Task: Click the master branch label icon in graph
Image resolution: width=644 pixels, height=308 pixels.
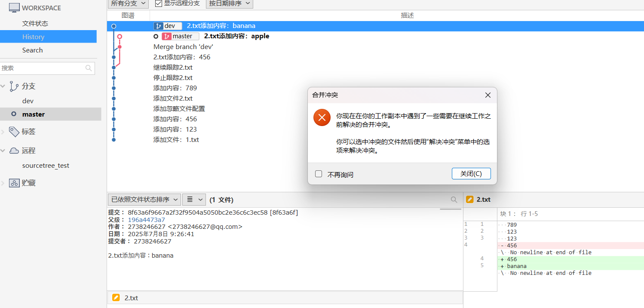Action: click(x=166, y=36)
